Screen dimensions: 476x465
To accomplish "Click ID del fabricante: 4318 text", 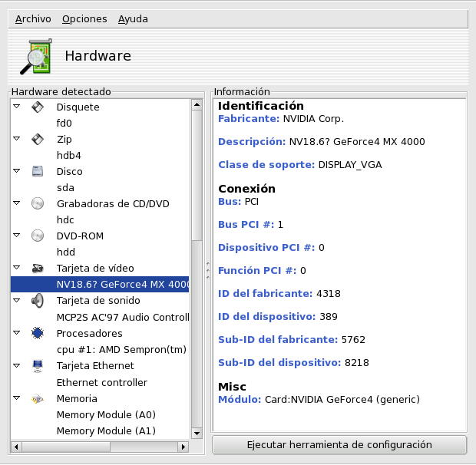I will (x=279, y=294).
